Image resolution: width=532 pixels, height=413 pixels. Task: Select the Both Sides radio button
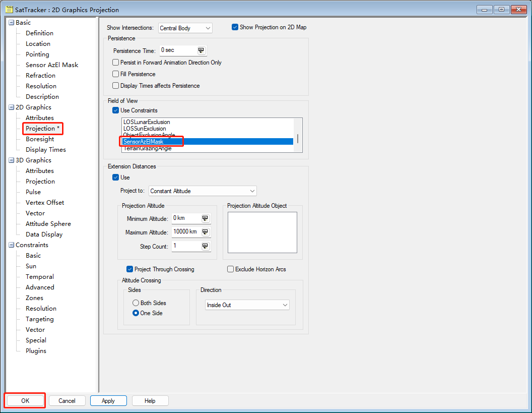136,303
